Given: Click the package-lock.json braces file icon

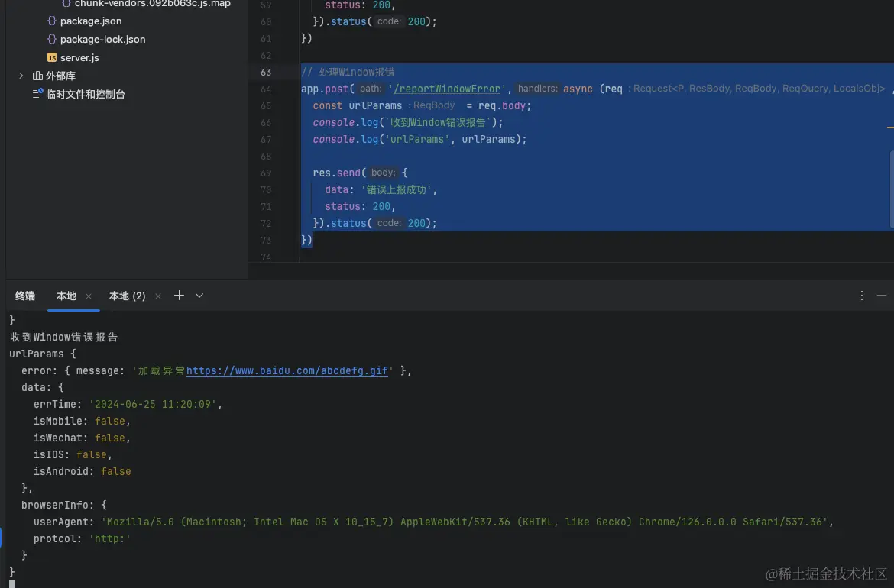Looking at the screenshot, I should 52,39.
